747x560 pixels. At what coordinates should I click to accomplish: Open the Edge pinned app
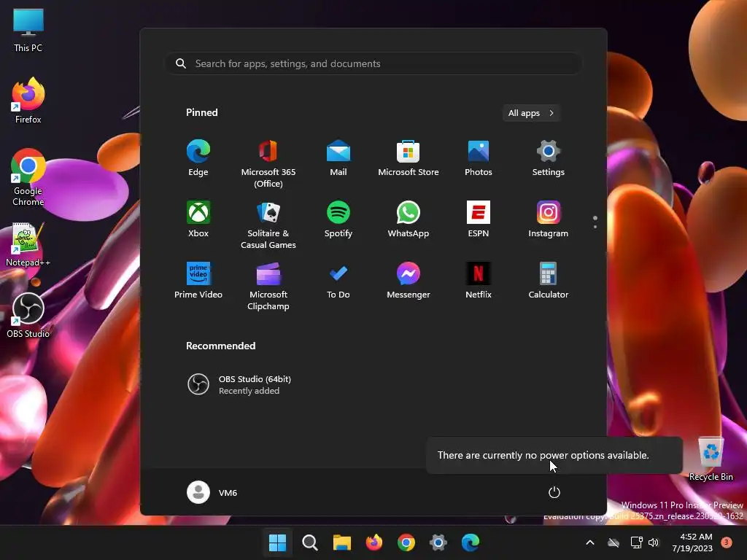tap(198, 158)
